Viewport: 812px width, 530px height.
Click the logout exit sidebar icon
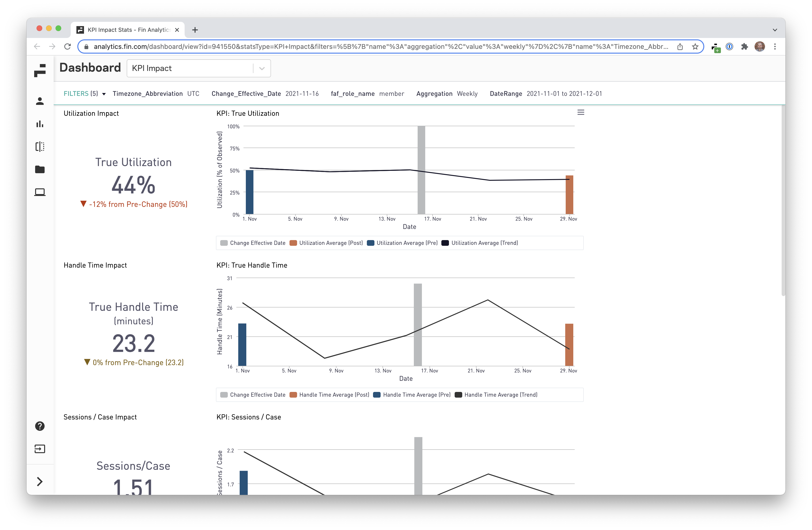40,449
